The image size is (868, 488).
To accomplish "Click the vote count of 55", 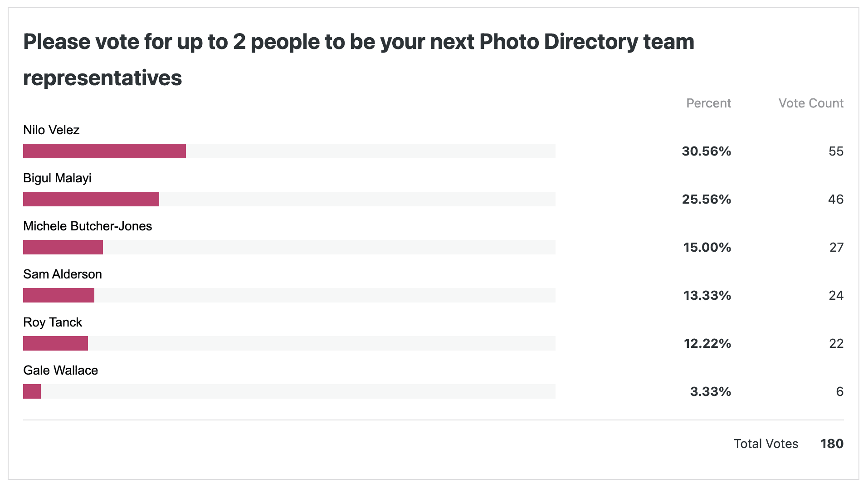I will (x=836, y=151).
